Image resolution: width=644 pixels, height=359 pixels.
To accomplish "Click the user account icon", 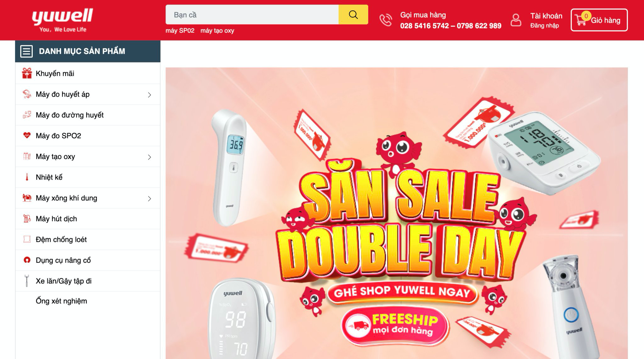I will (516, 20).
